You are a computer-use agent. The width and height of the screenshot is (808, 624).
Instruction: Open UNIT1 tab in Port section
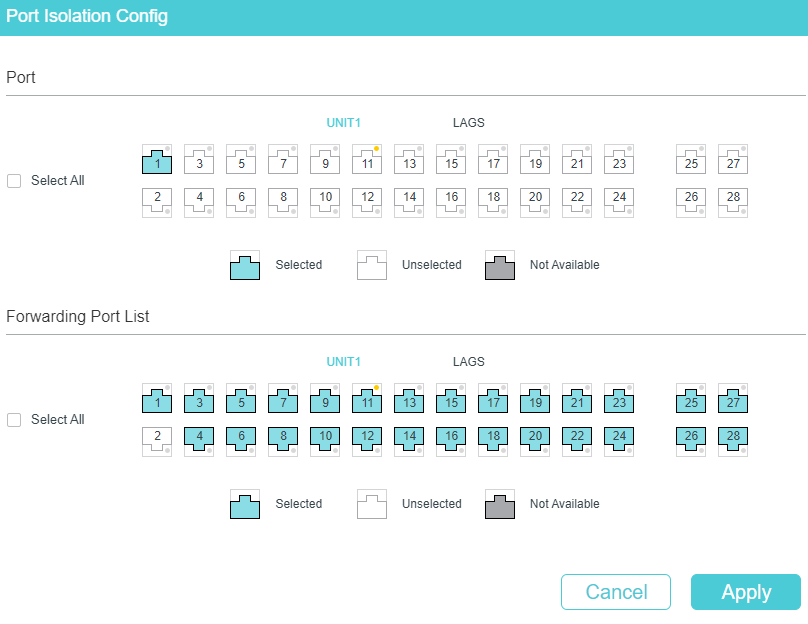(343, 123)
